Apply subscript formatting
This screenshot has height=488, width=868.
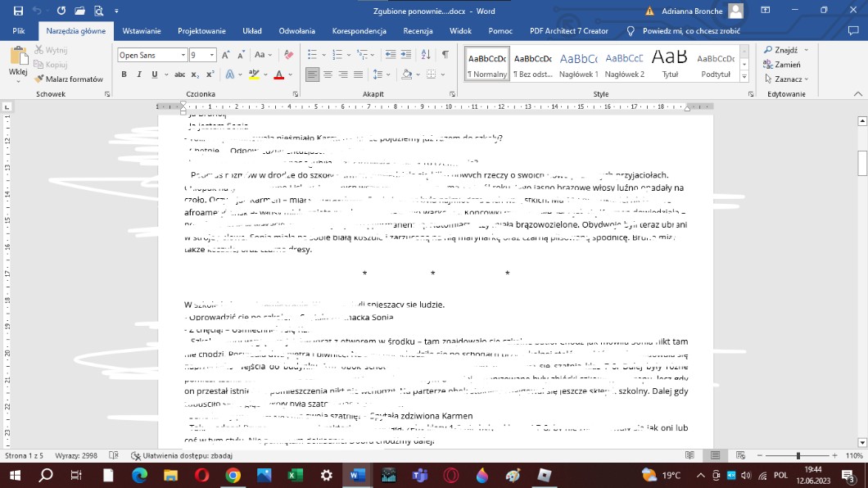(197, 75)
